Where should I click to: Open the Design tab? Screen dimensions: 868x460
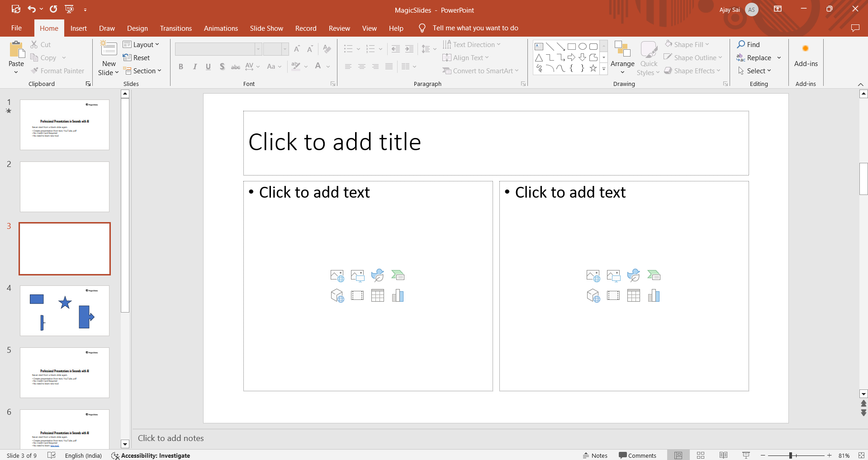click(x=137, y=28)
